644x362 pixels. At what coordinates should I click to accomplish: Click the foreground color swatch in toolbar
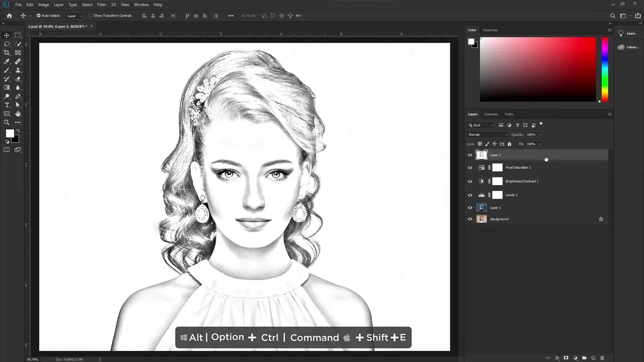[10, 133]
